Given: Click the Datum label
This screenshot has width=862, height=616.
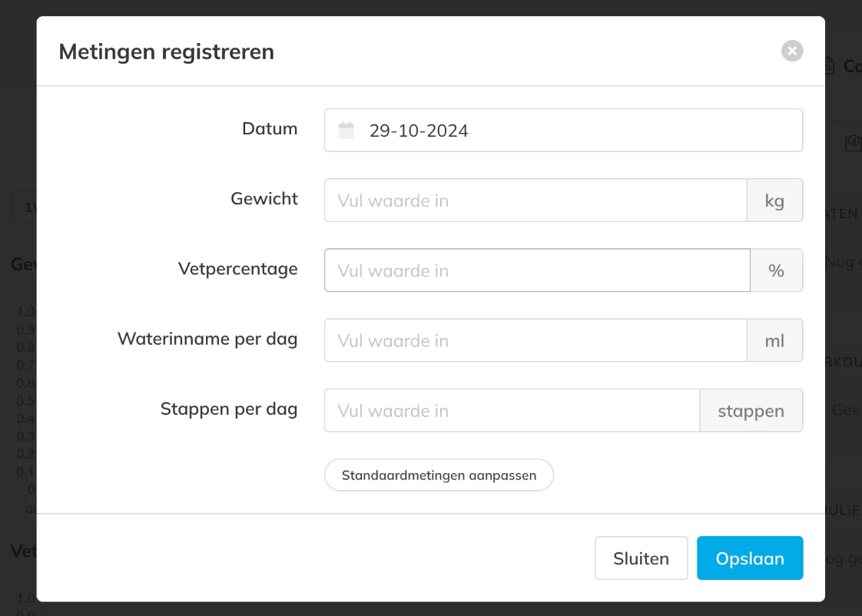Looking at the screenshot, I should [x=270, y=128].
